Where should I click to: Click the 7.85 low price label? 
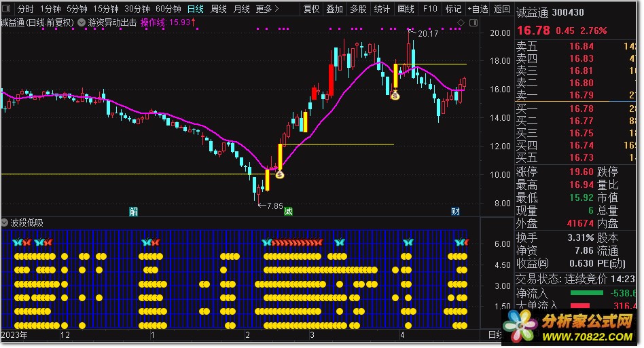pyautogui.click(x=274, y=206)
